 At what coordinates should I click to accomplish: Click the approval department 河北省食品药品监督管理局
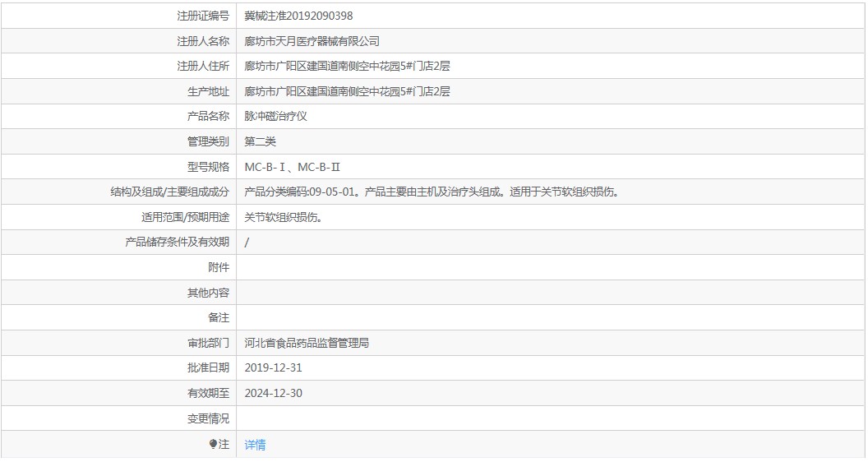(307, 343)
